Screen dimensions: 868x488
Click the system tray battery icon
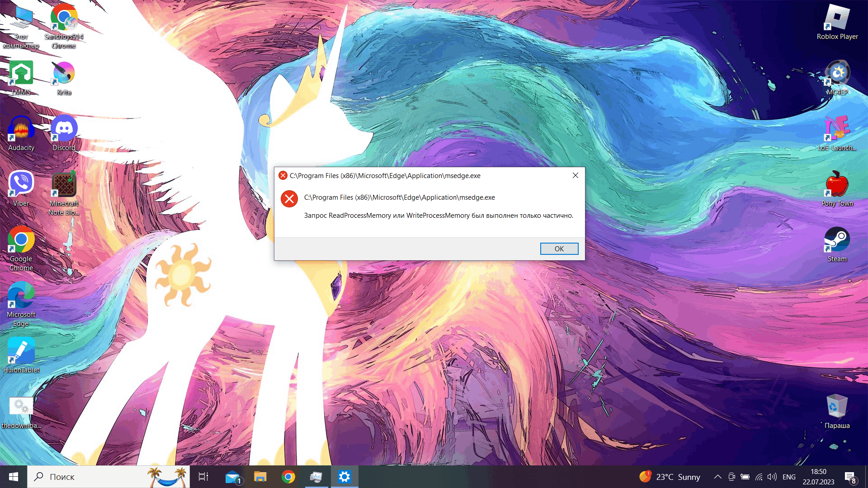click(745, 476)
